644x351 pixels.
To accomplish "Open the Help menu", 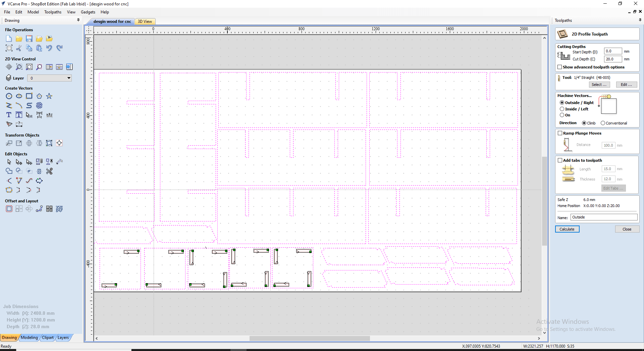I will tap(105, 12).
